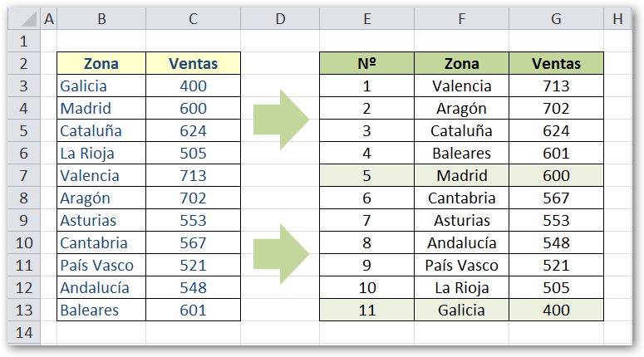
Task: Select column E header
Action: coord(366,19)
